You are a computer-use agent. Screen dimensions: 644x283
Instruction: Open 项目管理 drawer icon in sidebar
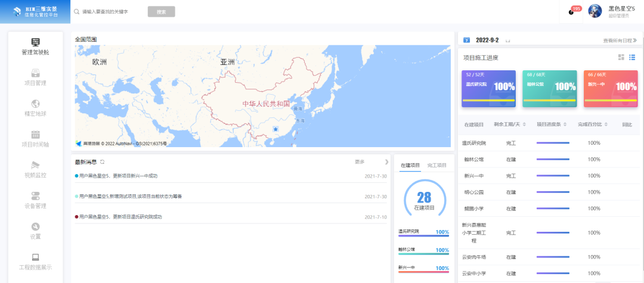[36, 73]
